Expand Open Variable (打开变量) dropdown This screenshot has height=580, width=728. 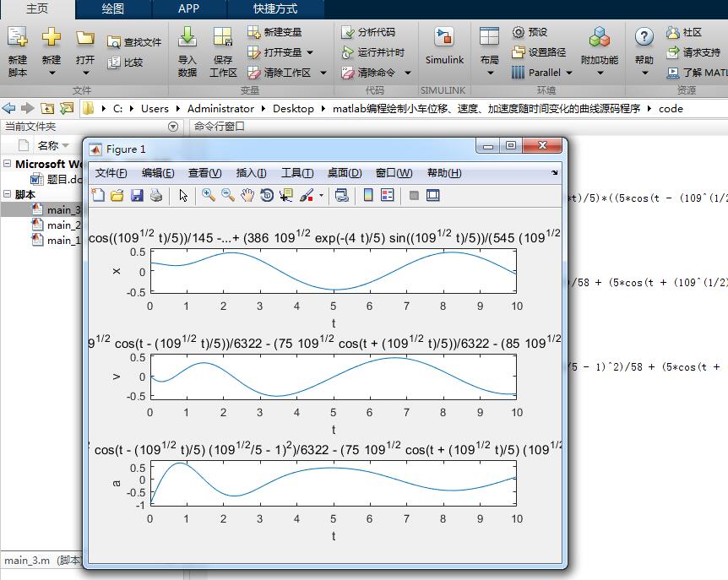pyautogui.click(x=310, y=52)
